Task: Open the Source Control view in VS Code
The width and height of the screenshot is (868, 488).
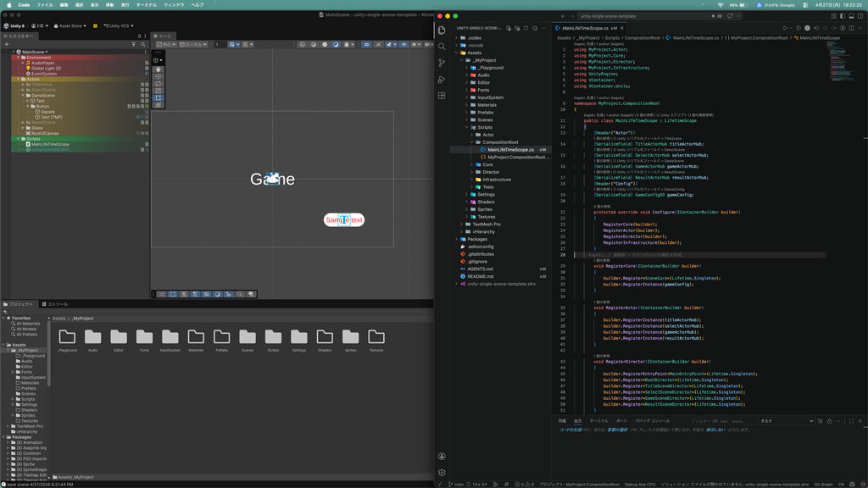Action: pyautogui.click(x=442, y=63)
